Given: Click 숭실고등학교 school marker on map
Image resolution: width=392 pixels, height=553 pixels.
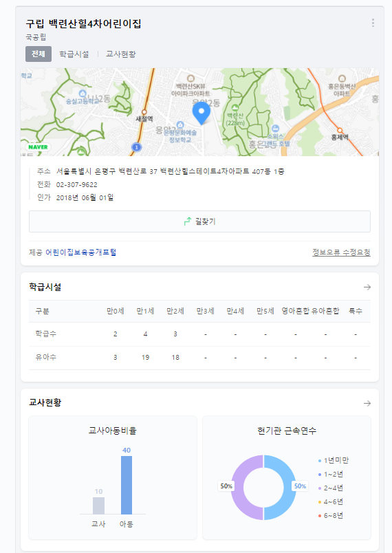Looking at the screenshot, I should point(83,93).
